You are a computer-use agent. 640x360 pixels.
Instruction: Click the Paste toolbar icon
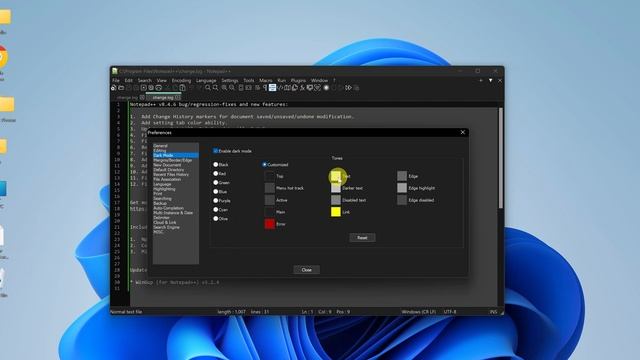tap(182, 88)
